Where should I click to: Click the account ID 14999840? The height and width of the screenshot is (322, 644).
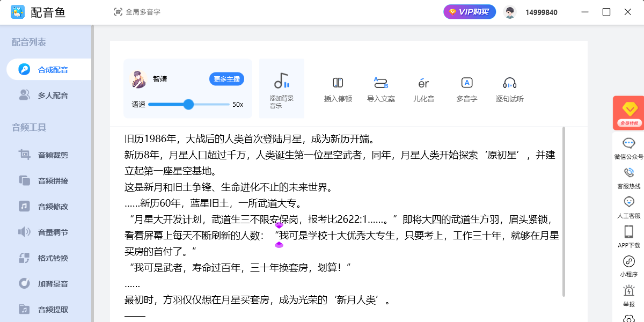(x=541, y=12)
